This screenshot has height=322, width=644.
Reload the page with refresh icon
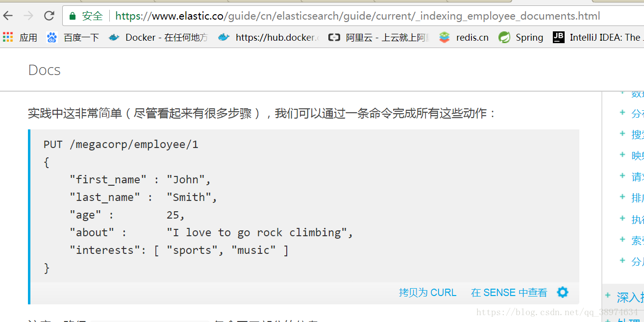coord(49,16)
